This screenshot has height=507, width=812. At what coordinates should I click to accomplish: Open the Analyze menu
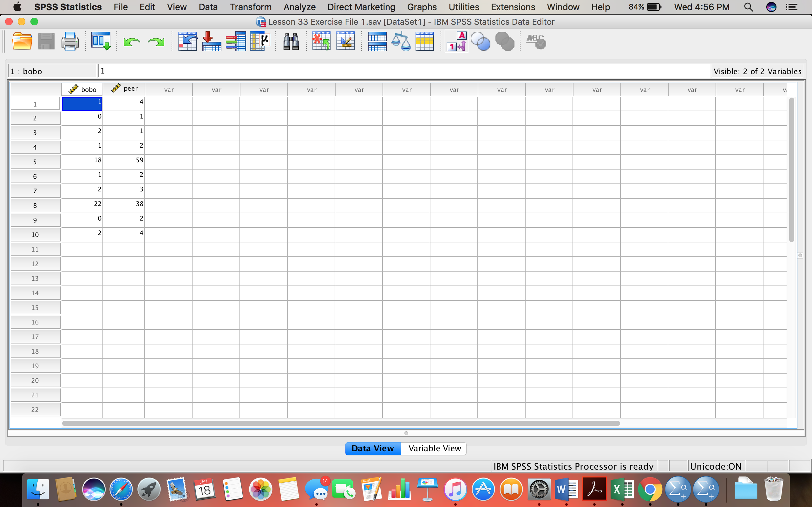click(x=299, y=7)
